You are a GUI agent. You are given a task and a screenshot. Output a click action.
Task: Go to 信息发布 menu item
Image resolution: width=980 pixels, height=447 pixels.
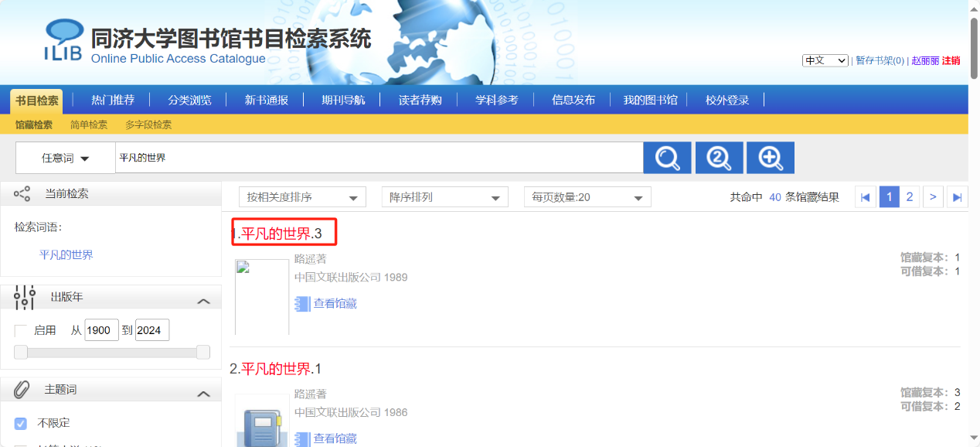click(573, 100)
